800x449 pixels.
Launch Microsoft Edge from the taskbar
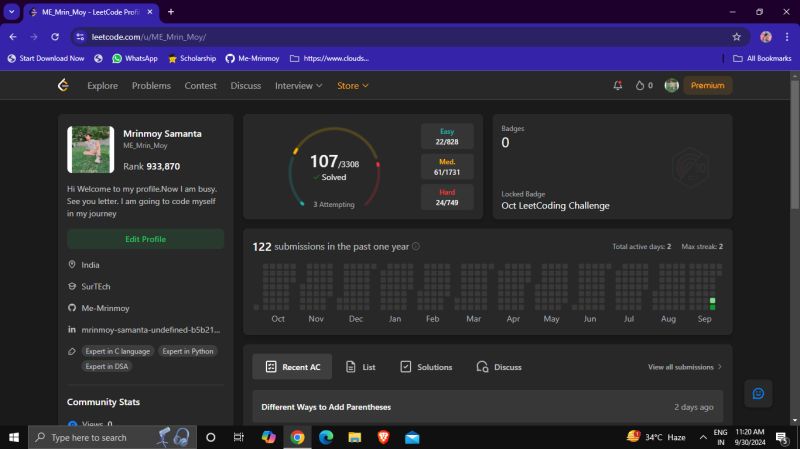326,437
